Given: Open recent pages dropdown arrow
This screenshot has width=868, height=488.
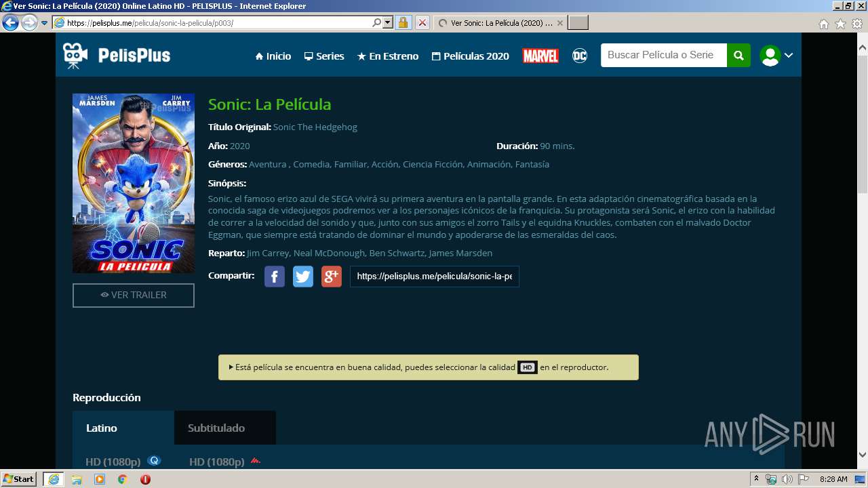Looking at the screenshot, I should 45,22.
